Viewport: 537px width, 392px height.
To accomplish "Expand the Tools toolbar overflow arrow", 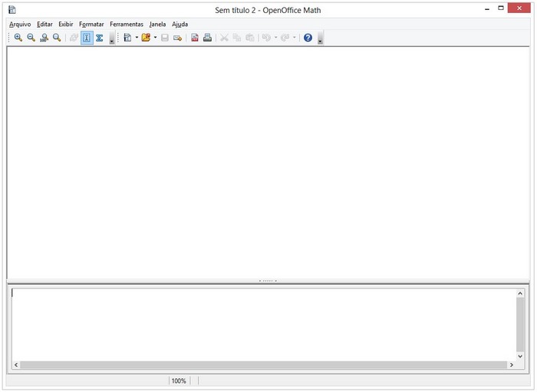I will 112,38.
